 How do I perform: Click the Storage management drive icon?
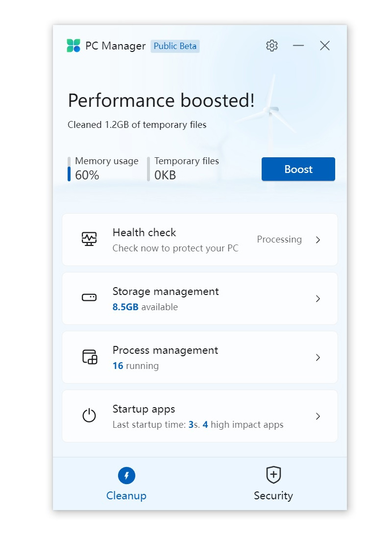coord(89,297)
